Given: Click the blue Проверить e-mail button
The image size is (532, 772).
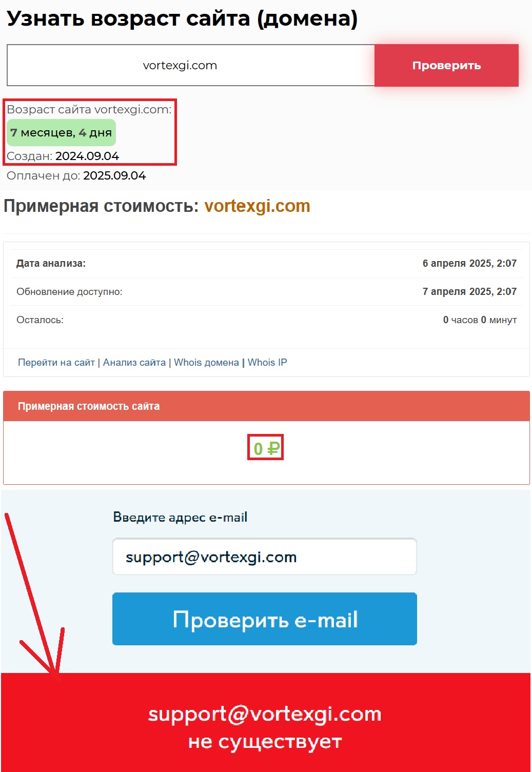Looking at the screenshot, I should pos(265,619).
